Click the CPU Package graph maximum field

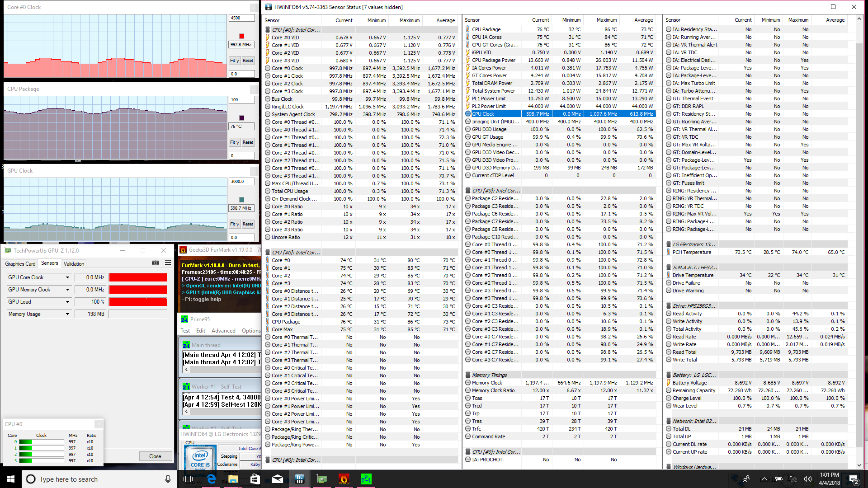coord(242,100)
